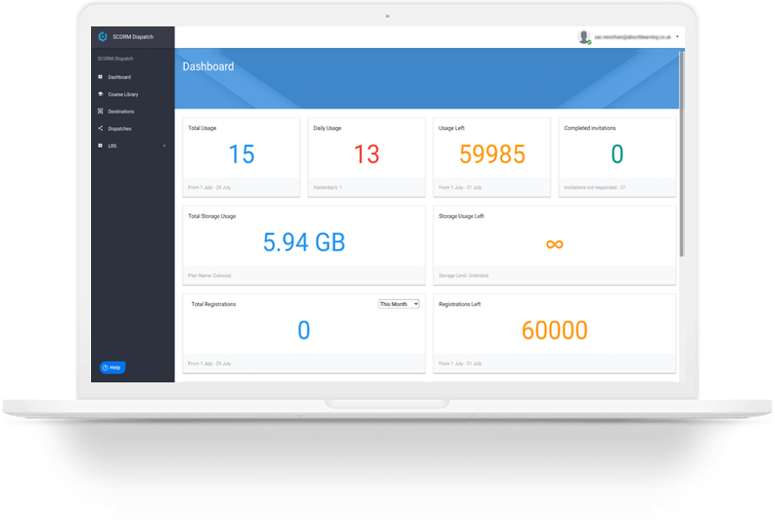The height and width of the screenshot is (532, 775).
Task: Open the This Month period dropdown
Action: pos(399,304)
